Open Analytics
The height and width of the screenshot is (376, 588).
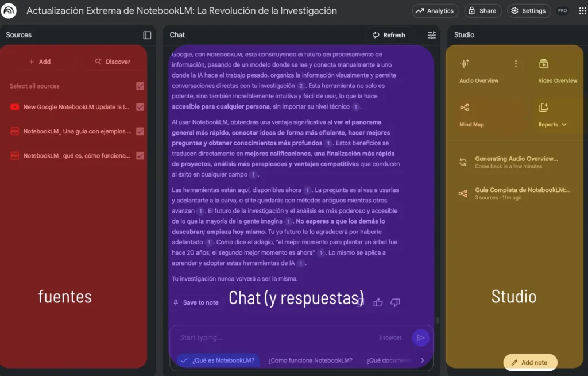[x=435, y=11]
